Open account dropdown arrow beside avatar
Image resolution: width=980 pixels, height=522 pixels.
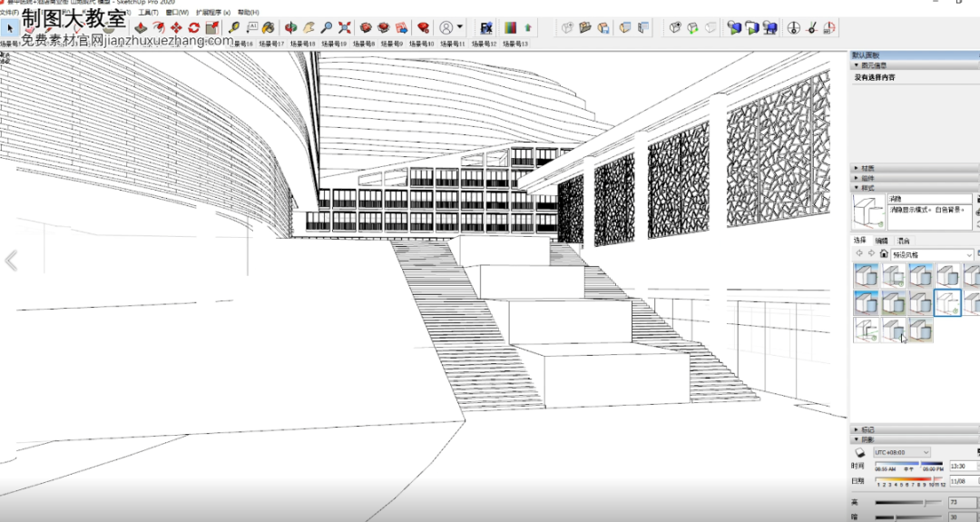pos(460,27)
